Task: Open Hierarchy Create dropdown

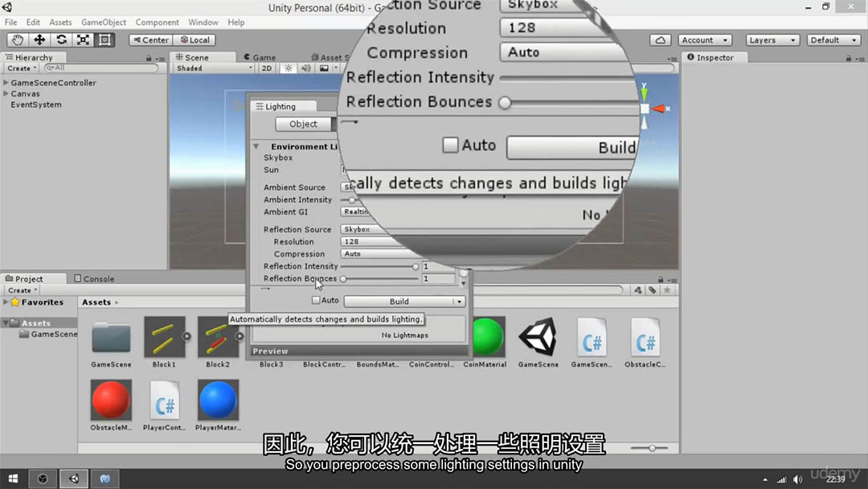Action: (22, 68)
